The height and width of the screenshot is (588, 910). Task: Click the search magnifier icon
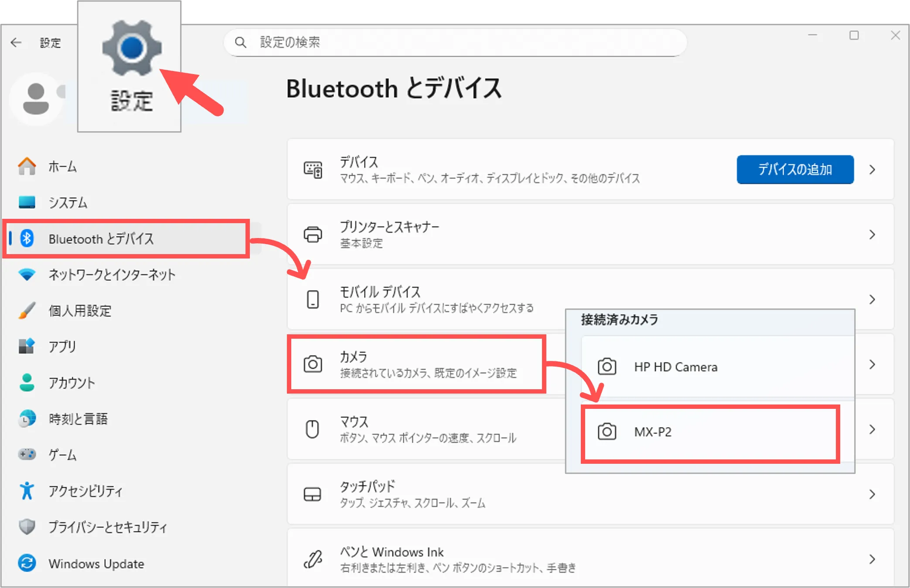pos(240,42)
